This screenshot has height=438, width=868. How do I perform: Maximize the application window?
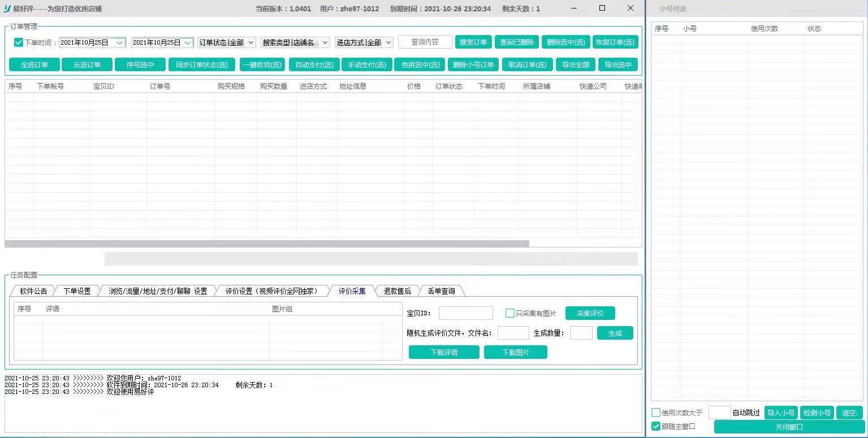click(602, 8)
